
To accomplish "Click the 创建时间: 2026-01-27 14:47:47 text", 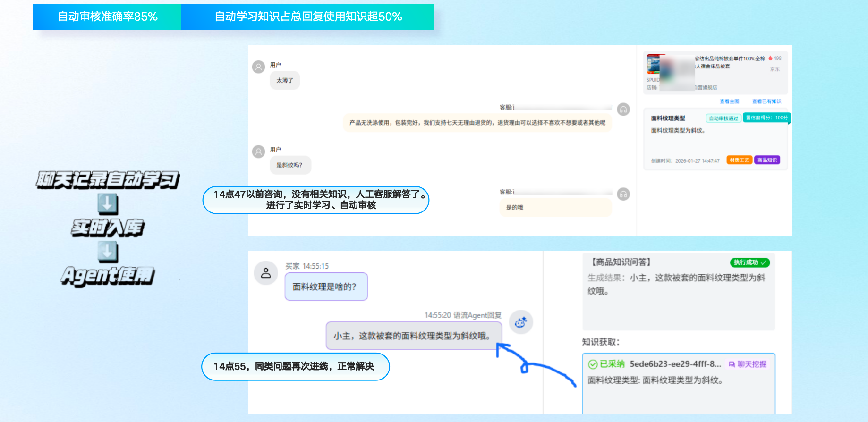I will (x=685, y=161).
